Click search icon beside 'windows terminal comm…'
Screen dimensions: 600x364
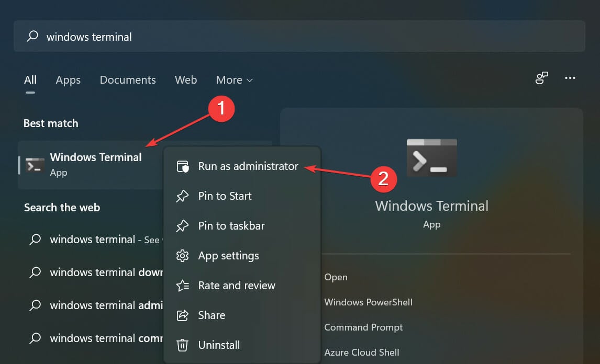click(35, 338)
